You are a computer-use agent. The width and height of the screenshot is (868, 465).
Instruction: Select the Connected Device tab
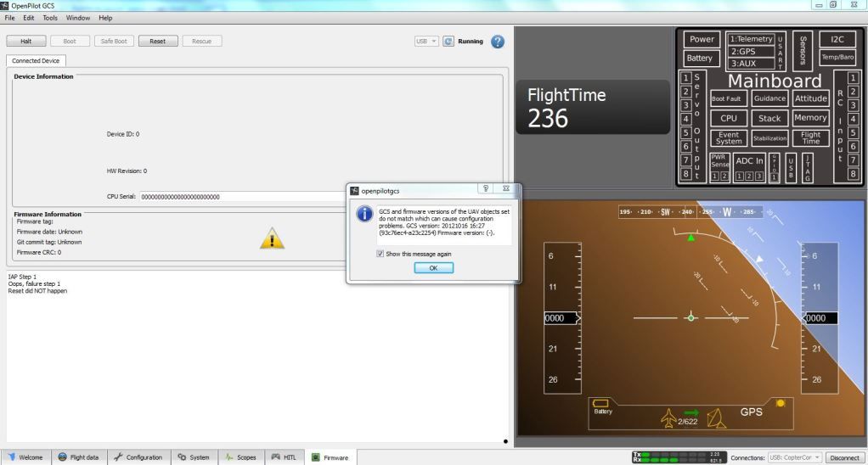click(36, 61)
